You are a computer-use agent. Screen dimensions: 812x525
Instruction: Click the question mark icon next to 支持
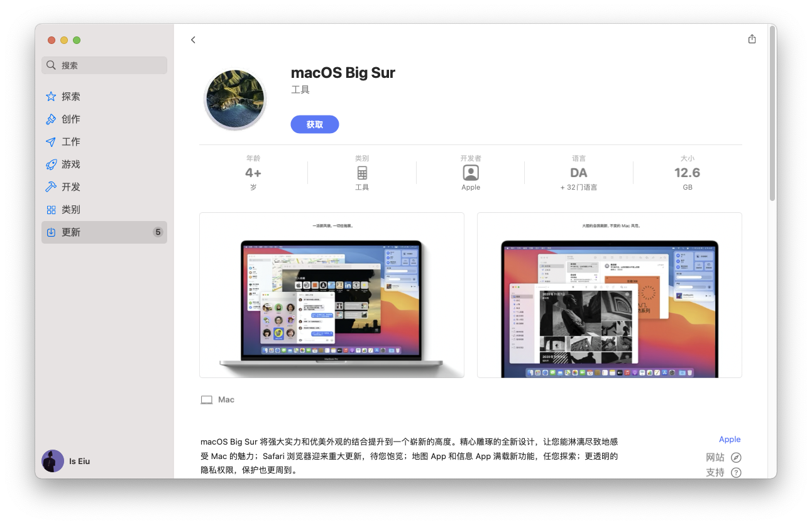(736, 472)
